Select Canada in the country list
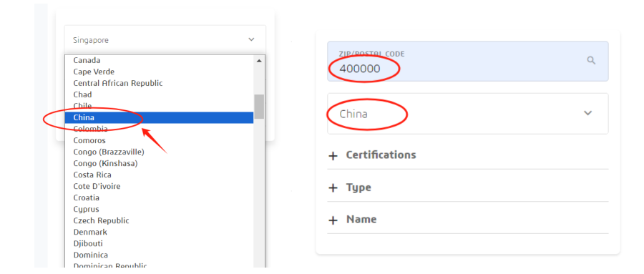Image resolution: width=644 pixels, height=274 pixels. point(159,60)
